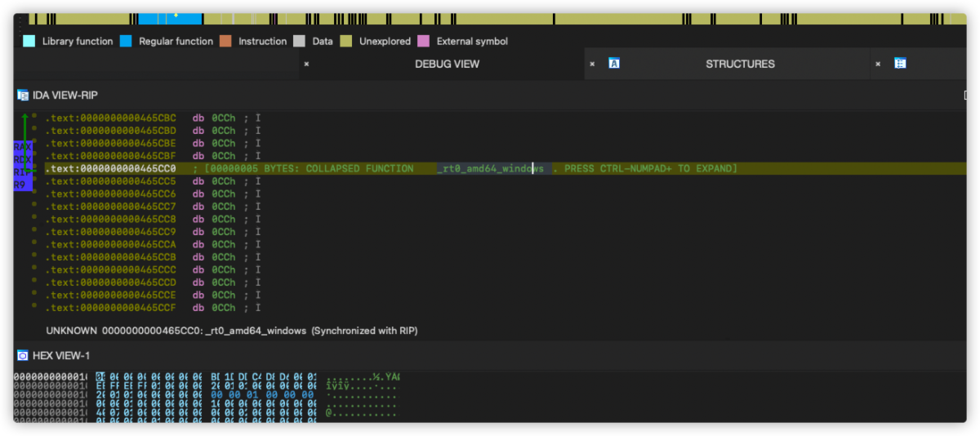The image size is (980, 436).
Task: Click the list icon tab at far right
Action: [900, 63]
